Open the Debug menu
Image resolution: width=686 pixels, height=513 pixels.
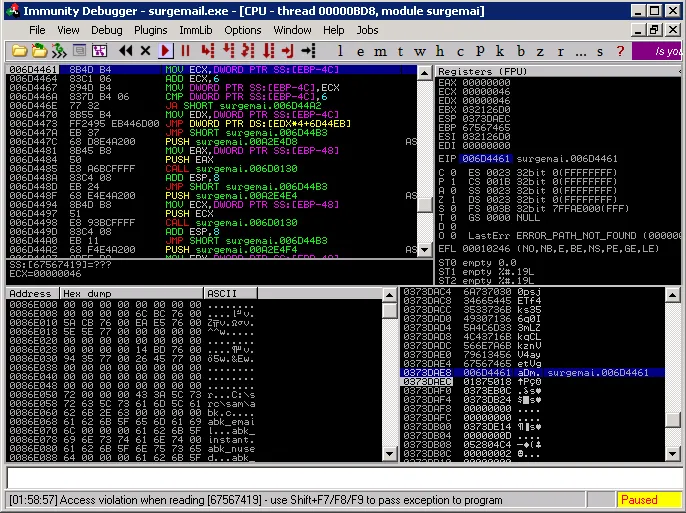coord(107,30)
